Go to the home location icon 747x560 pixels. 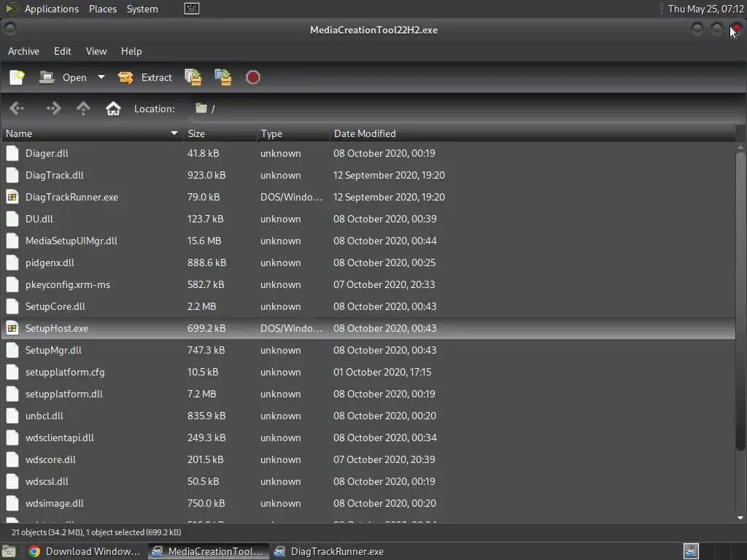113,109
